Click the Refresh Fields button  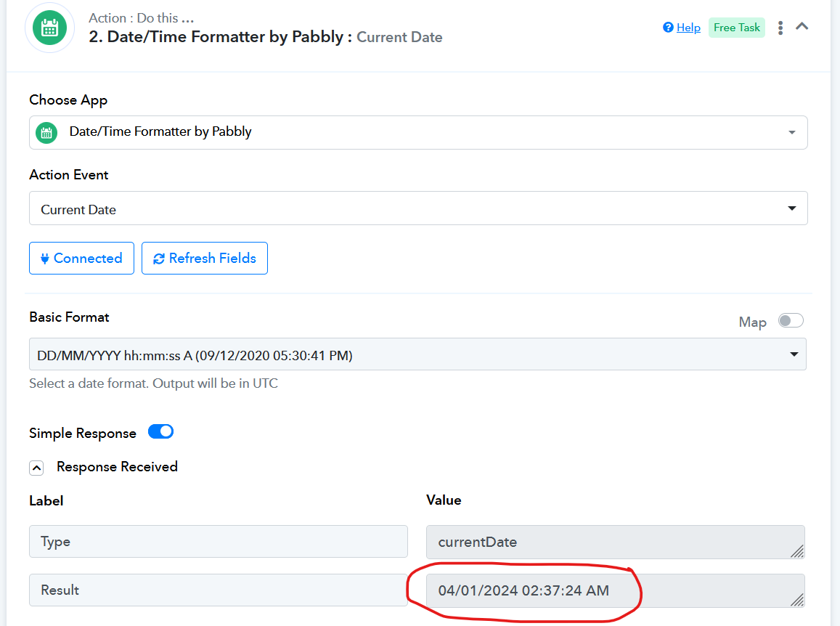(205, 259)
